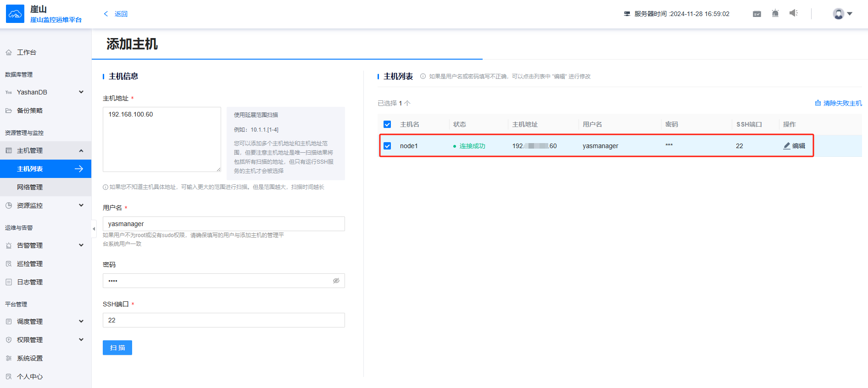The image size is (868, 388).
Task: Click the 用户名 input field
Action: pos(224,224)
